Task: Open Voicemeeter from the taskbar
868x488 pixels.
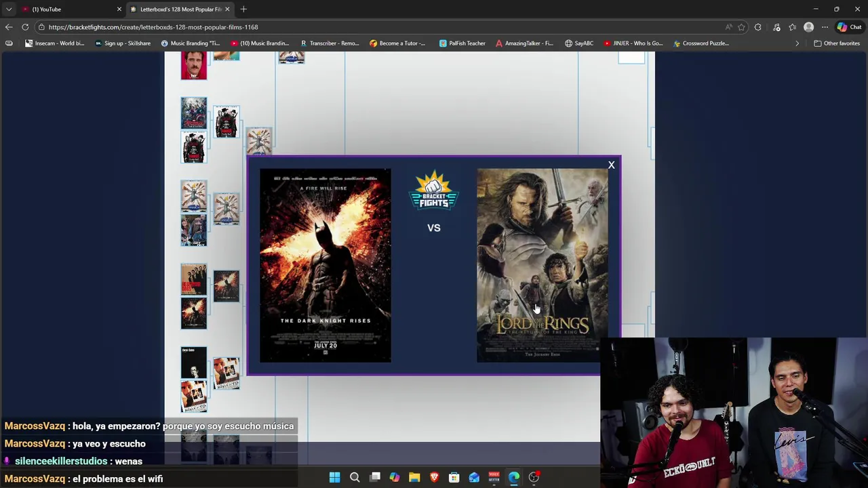Action: [494, 477]
